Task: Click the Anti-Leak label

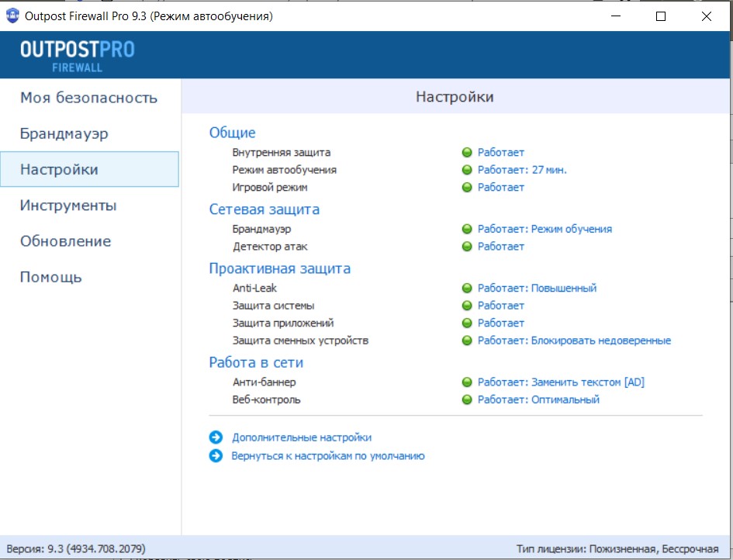Action: (x=254, y=288)
